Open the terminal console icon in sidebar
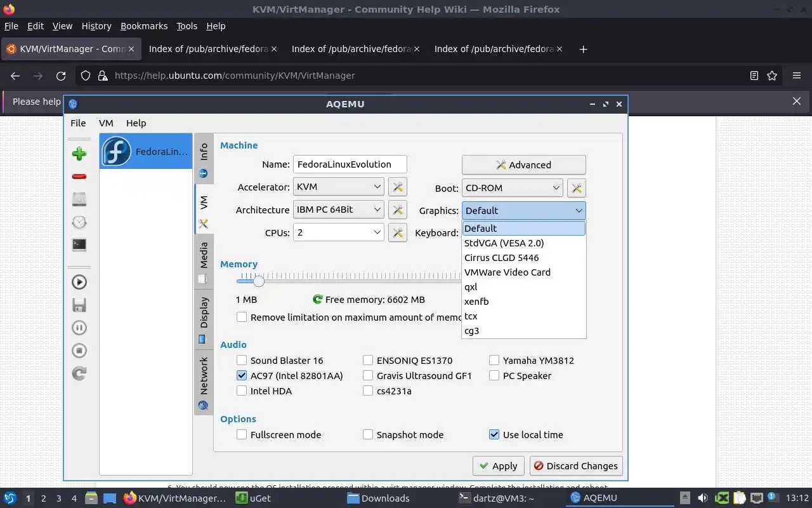This screenshot has width=812, height=508. click(79, 244)
